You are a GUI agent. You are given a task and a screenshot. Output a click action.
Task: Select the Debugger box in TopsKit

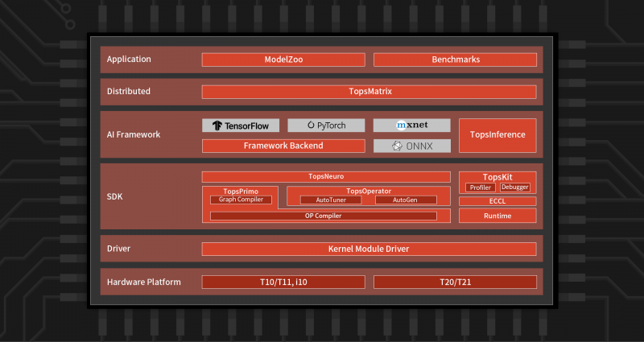(x=514, y=187)
